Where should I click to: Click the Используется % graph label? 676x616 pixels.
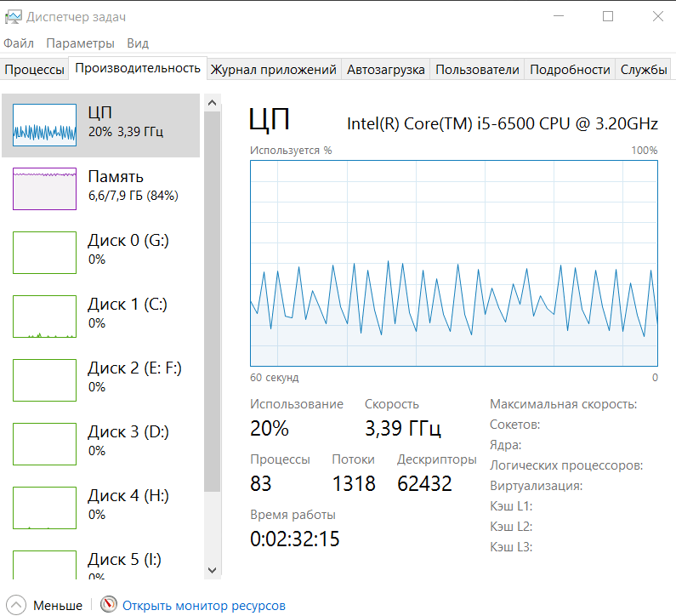pos(291,150)
